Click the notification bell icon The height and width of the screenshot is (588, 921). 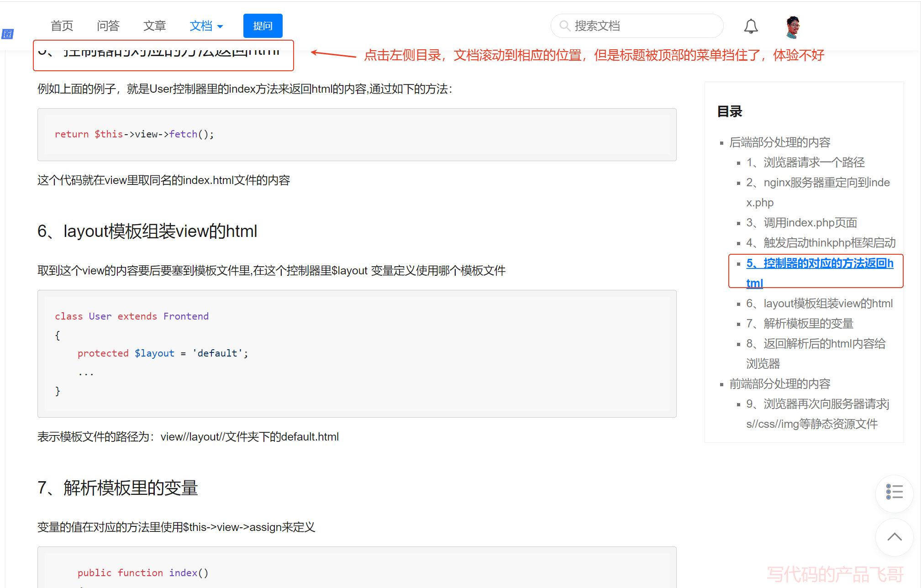[x=751, y=26]
